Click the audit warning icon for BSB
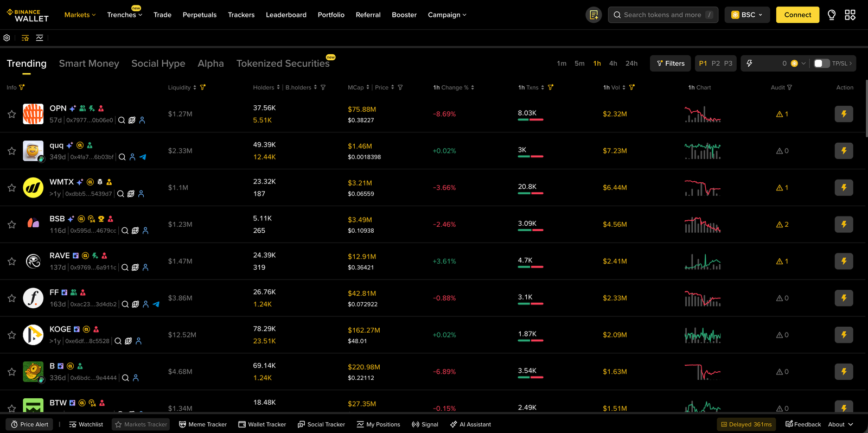The image size is (868, 433). [x=779, y=225]
